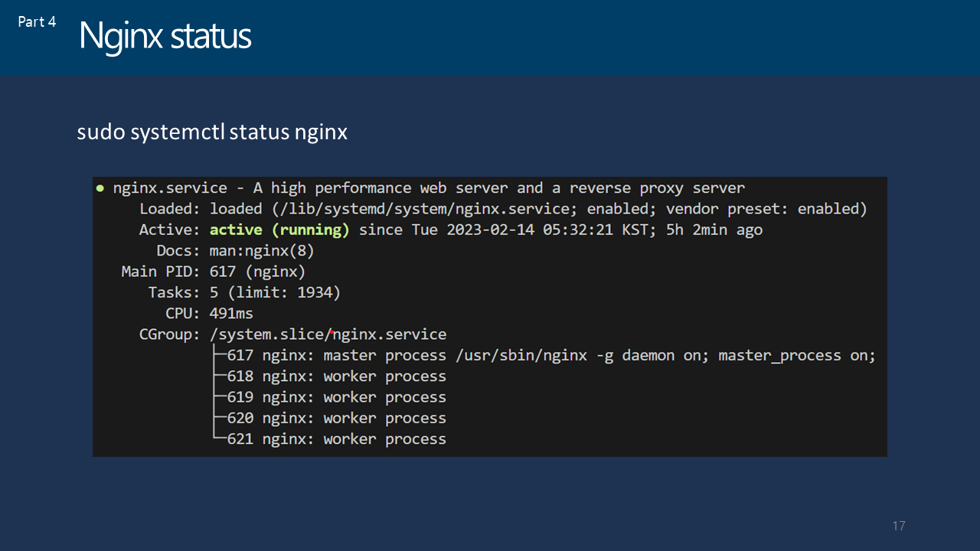Click the '621 nginx: worker process' row

tap(336, 439)
